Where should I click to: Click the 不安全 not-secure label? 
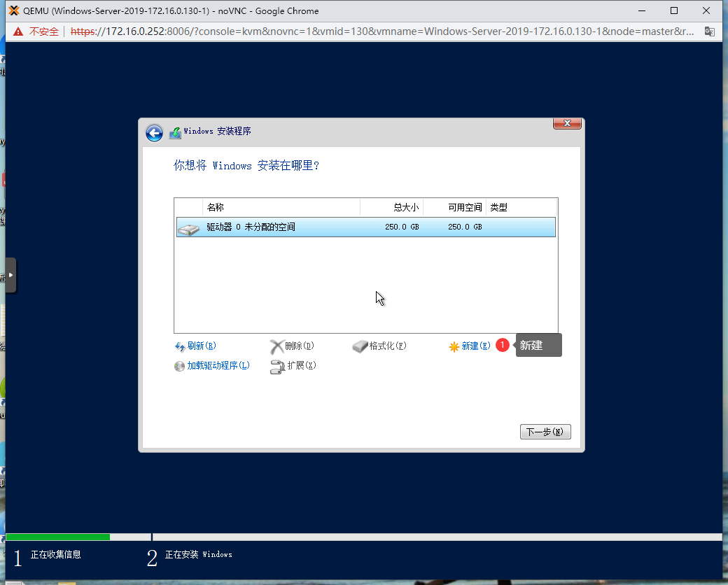pyautogui.click(x=43, y=31)
